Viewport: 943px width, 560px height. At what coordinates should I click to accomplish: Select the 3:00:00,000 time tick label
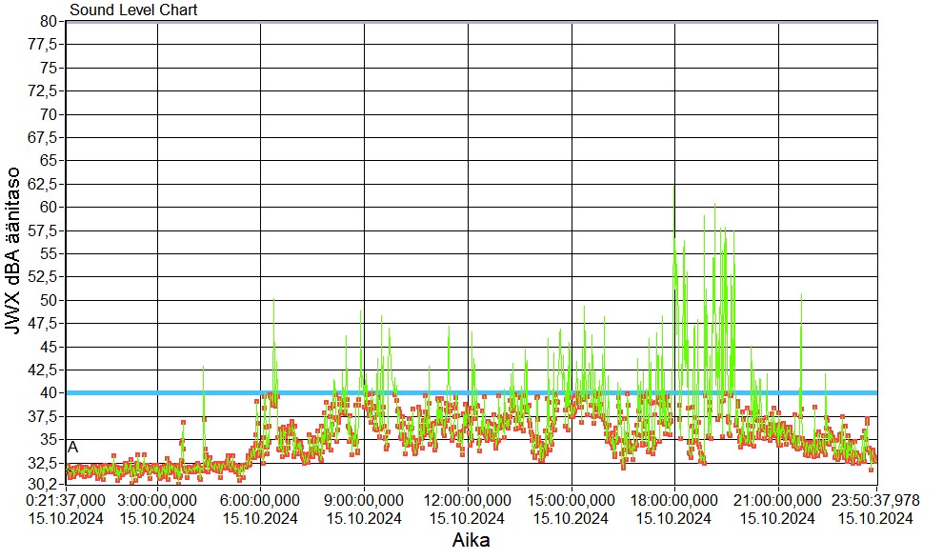click(x=157, y=500)
